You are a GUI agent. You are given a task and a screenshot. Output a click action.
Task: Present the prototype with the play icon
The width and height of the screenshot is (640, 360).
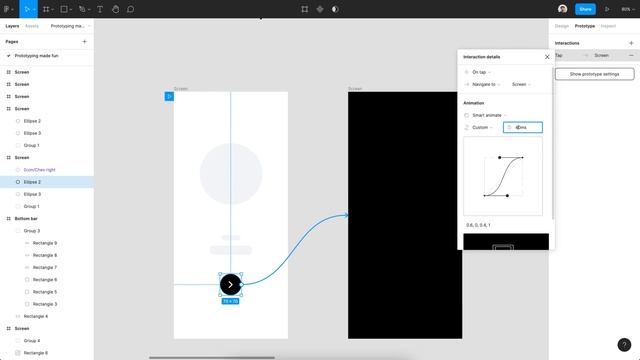tap(607, 9)
